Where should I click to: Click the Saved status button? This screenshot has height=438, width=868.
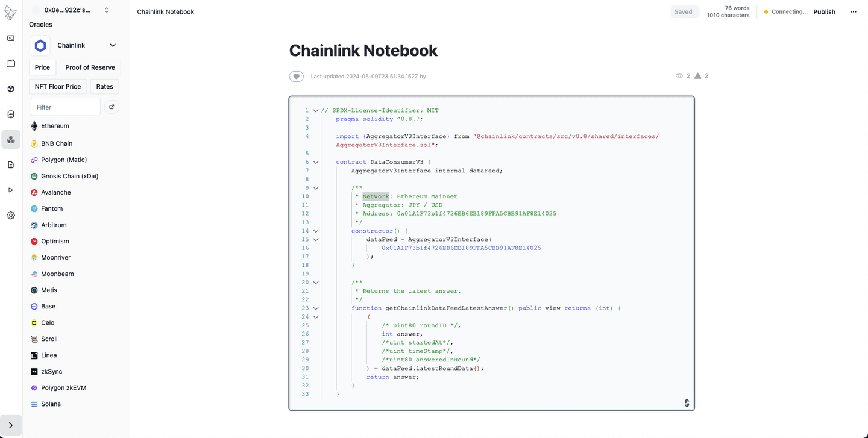(x=684, y=12)
